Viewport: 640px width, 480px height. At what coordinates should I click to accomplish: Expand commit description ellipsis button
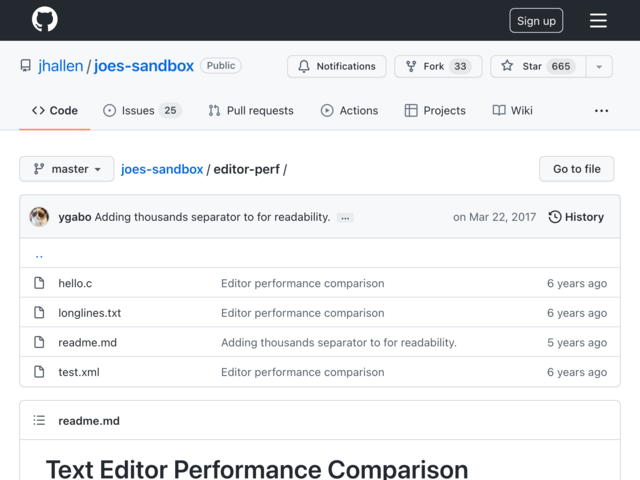coord(345,218)
